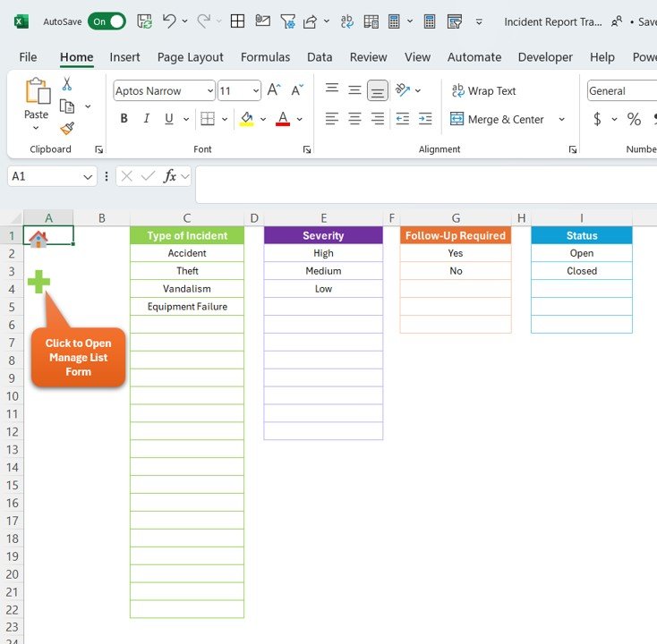Select column C header
This screenshot has height=644, width=657.
187,217
